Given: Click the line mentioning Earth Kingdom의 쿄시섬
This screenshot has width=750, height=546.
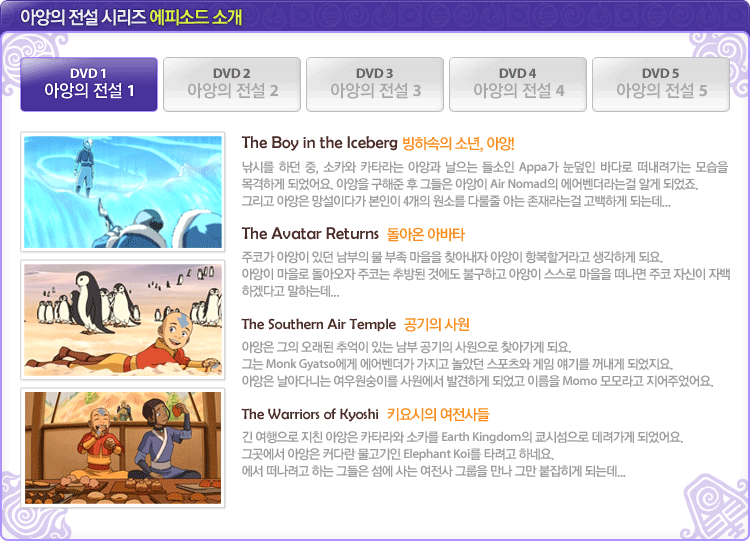Looking at the screenshot, I should point(463,437).
